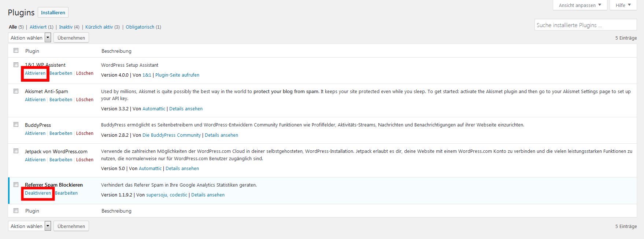Click the Akismet Anti-Spam plugin name
The image size is (644, 239).
47,91
